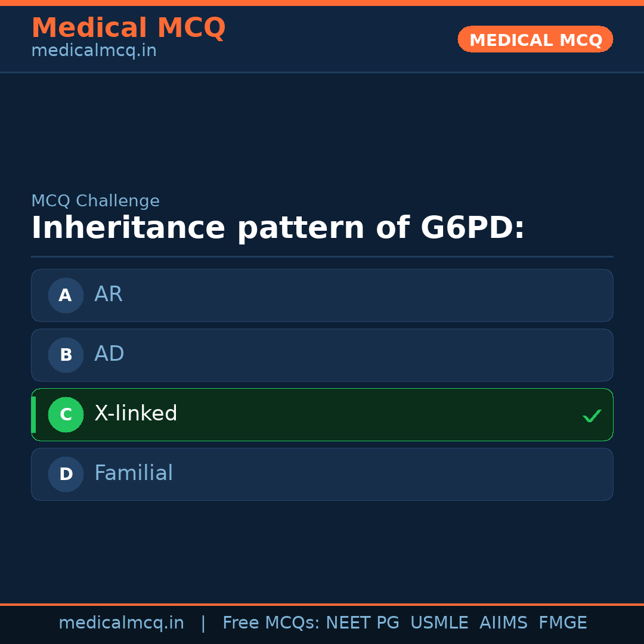Open the medicalmcq.in link in the footer
Image resolution: width=644 pixels, height=644 pixels.
[121, 623]
